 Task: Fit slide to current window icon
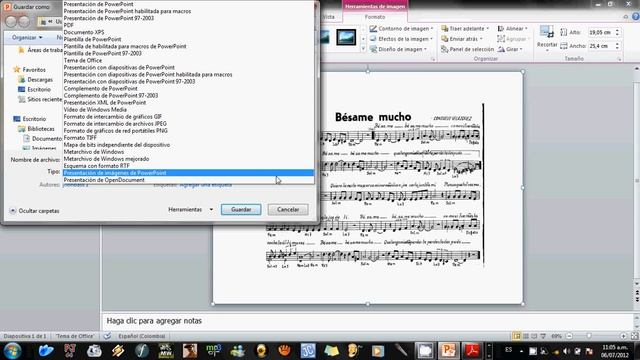pyautogui.click(x=635, y=336)
